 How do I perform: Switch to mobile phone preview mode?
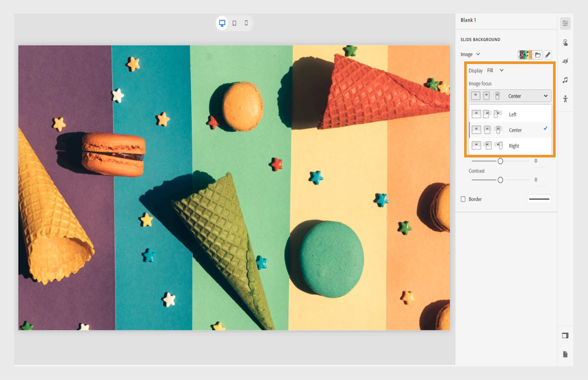(246, 22)
